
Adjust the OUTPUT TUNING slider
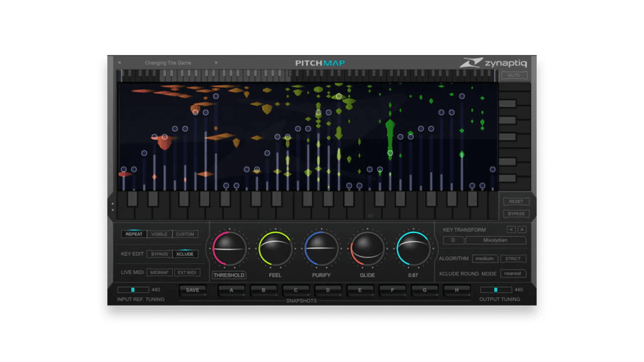click(x=496, y=290)
